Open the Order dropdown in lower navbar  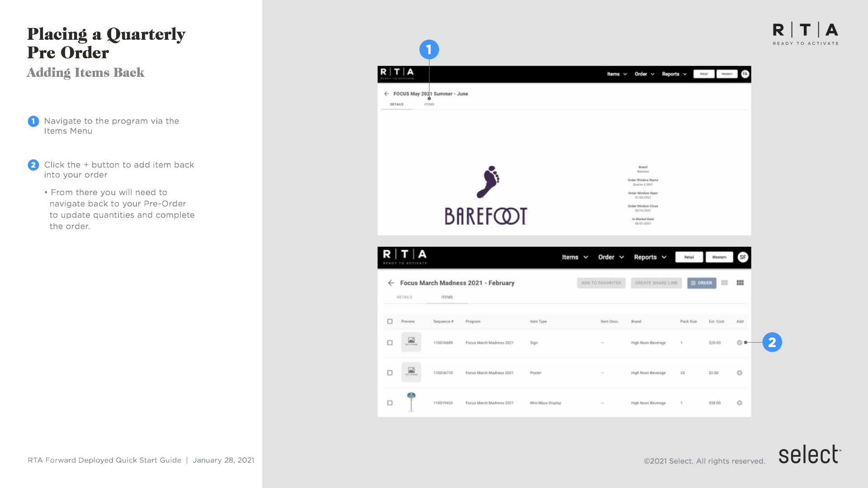pos(611,257)
